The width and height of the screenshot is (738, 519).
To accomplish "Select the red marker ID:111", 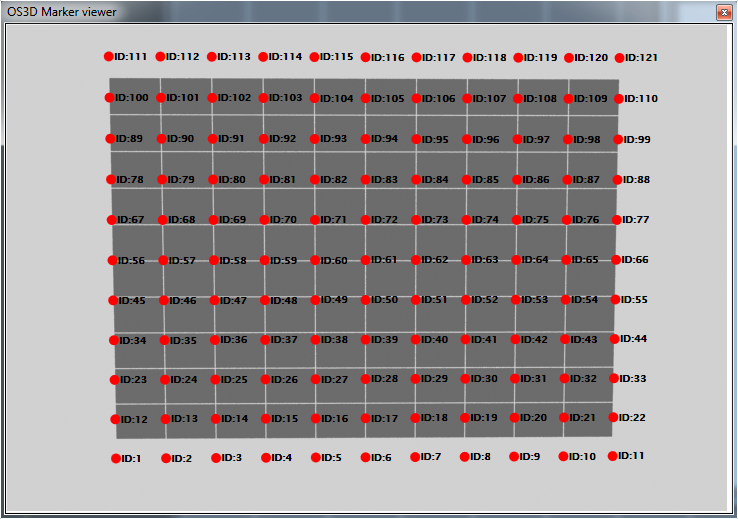I will 109,56.
